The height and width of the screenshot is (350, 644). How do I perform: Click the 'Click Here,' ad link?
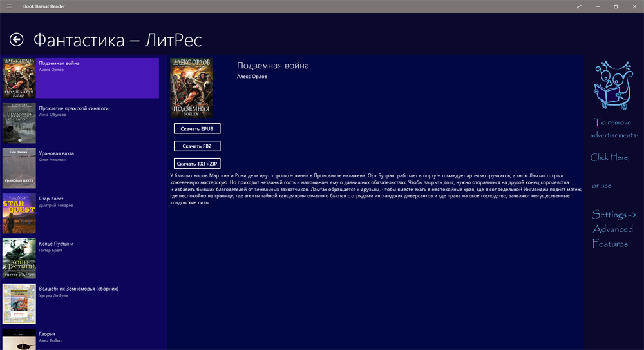tap(609, 157)
